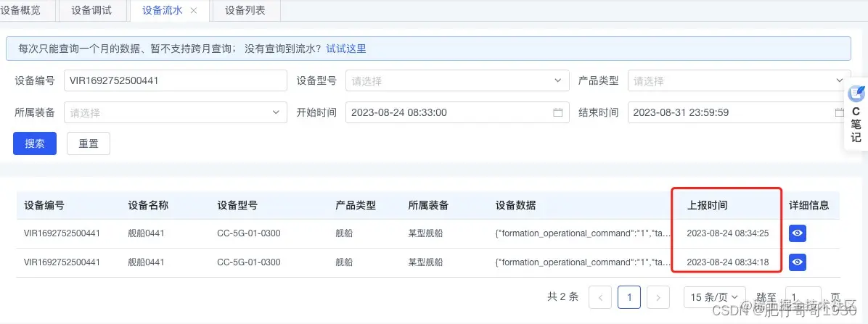The height and width of the screenshot is (324, 868).
Task: Click the 开始时间 date input
Action: click(x=457, y=113)
